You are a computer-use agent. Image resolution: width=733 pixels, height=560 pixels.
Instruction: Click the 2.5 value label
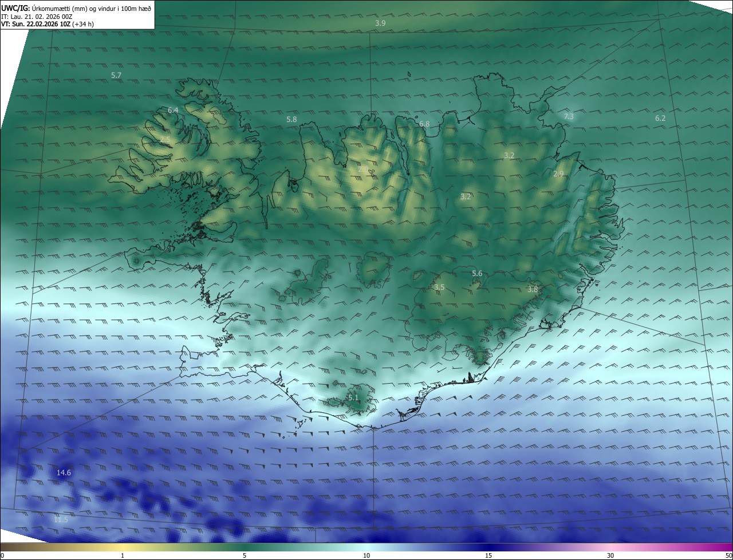[x=165, y=140]
